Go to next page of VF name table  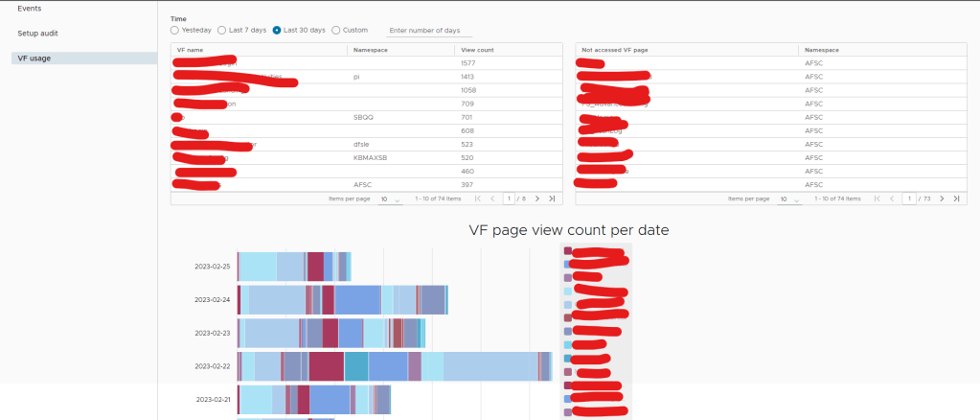tap(536, 198)
